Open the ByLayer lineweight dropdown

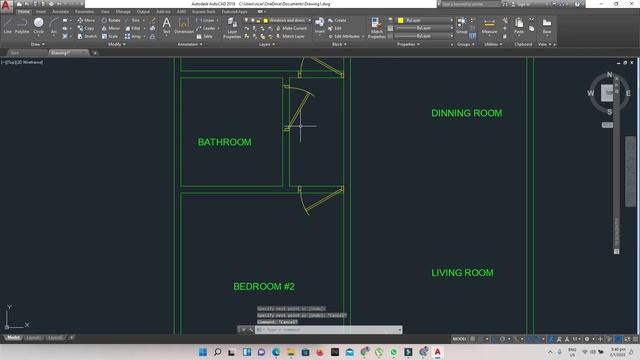coord(451,28)
